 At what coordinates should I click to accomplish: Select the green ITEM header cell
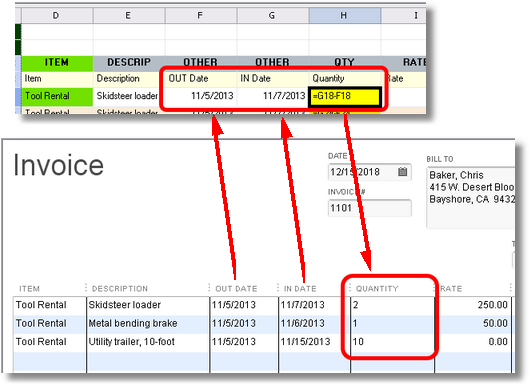coord(57,63)
